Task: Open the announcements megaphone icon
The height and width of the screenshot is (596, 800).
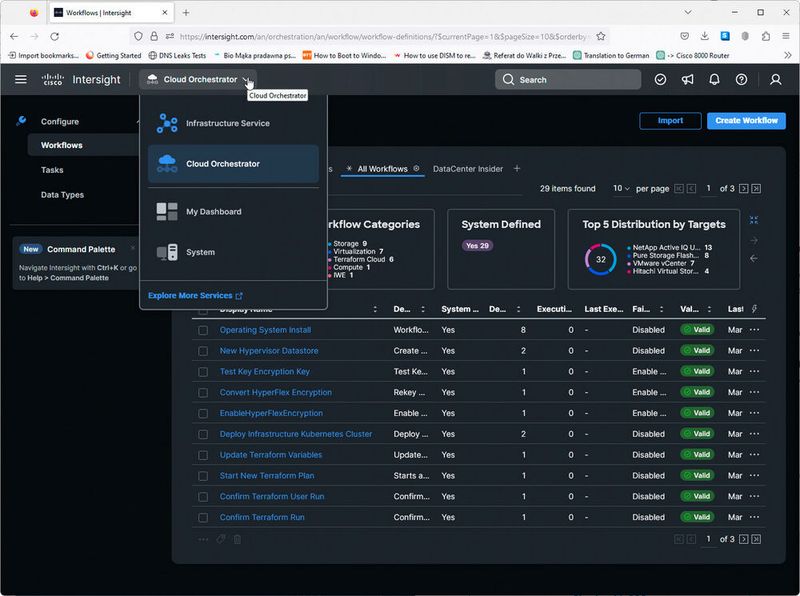Action: (x=687, y=79)
